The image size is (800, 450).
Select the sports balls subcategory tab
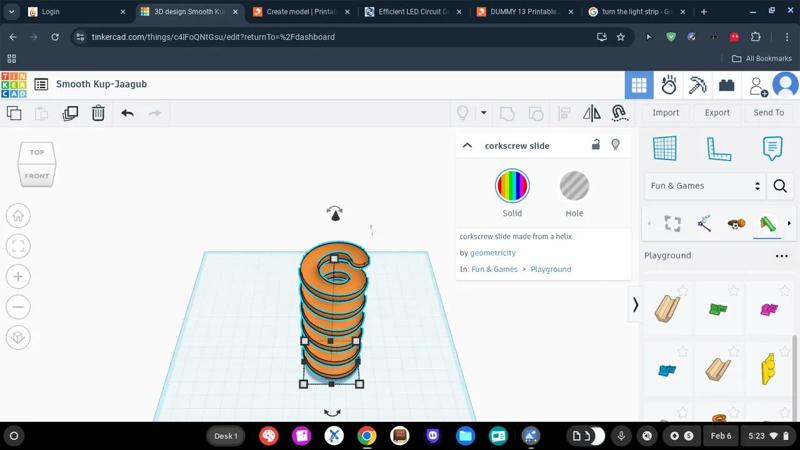736,223
